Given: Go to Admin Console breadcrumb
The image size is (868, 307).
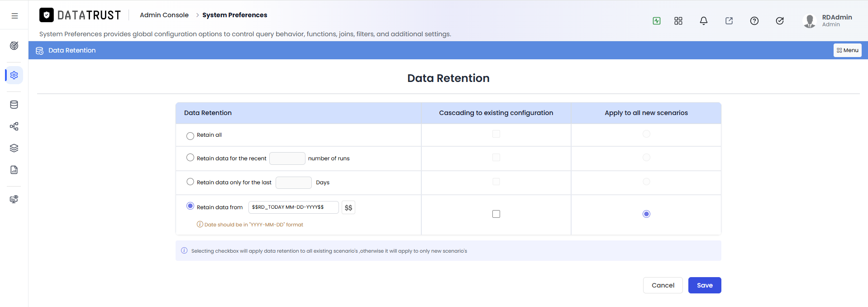Looking at the screenshot, I should (x=164, y=15).
